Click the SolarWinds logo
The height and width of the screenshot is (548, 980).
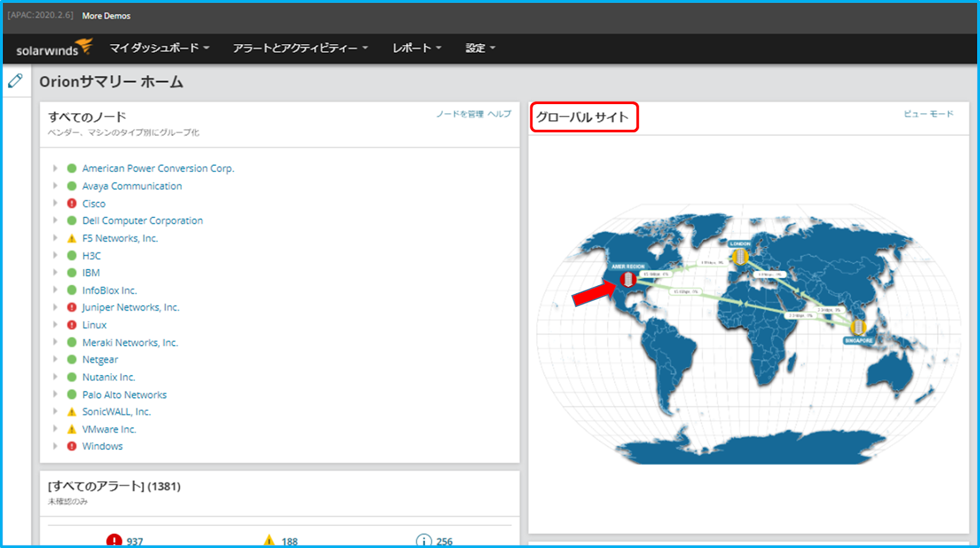tap(54, 48)
